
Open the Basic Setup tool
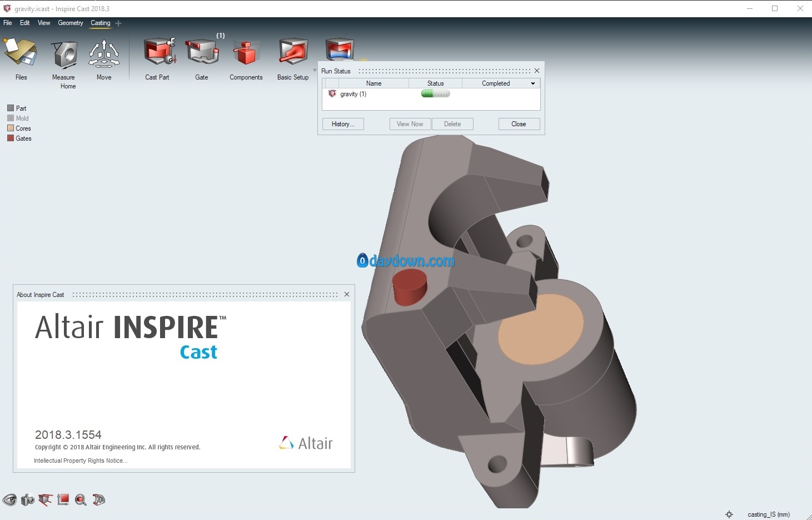coord(293,52)
